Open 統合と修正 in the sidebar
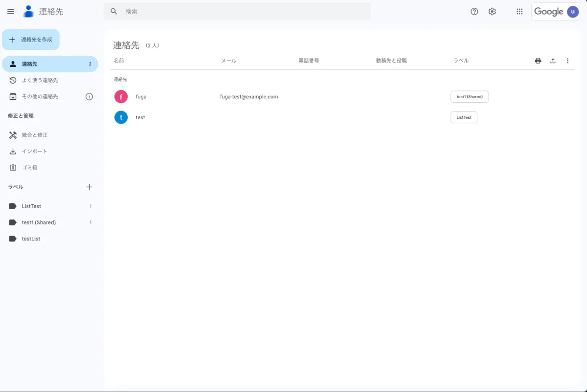Screen dimensions: 587x392 click(34, 135)
